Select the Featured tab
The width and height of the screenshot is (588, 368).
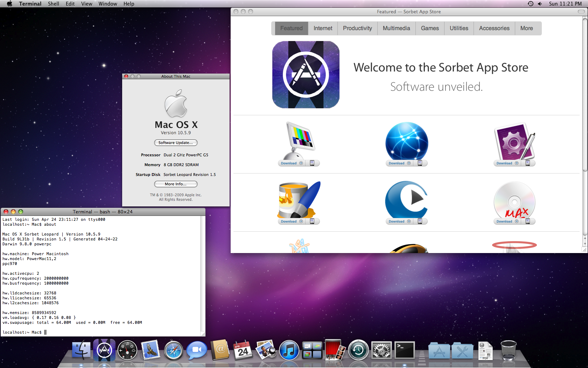click(x=291, y=28)
